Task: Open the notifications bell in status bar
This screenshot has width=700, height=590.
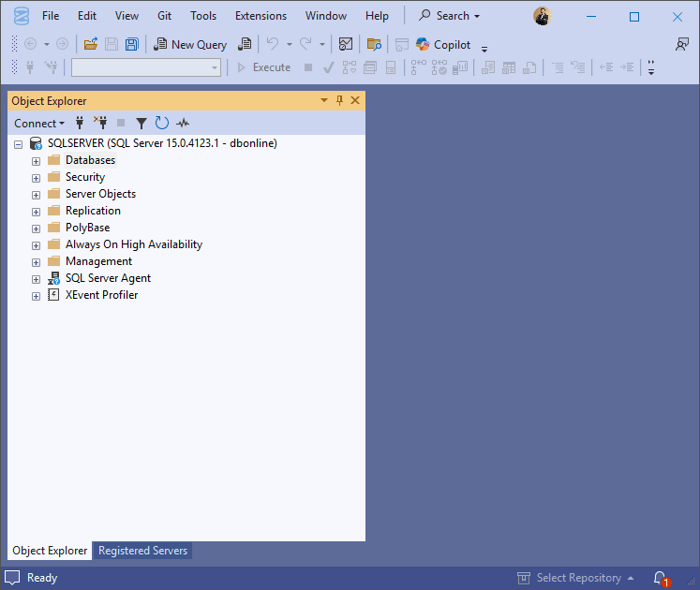Action: (662, 579)
